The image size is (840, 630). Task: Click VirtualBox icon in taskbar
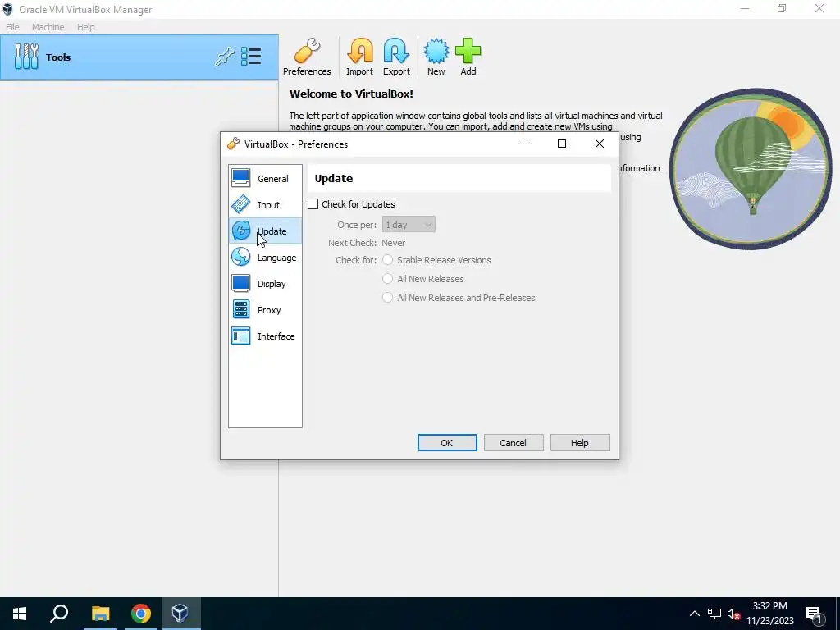tap(180, 614)
